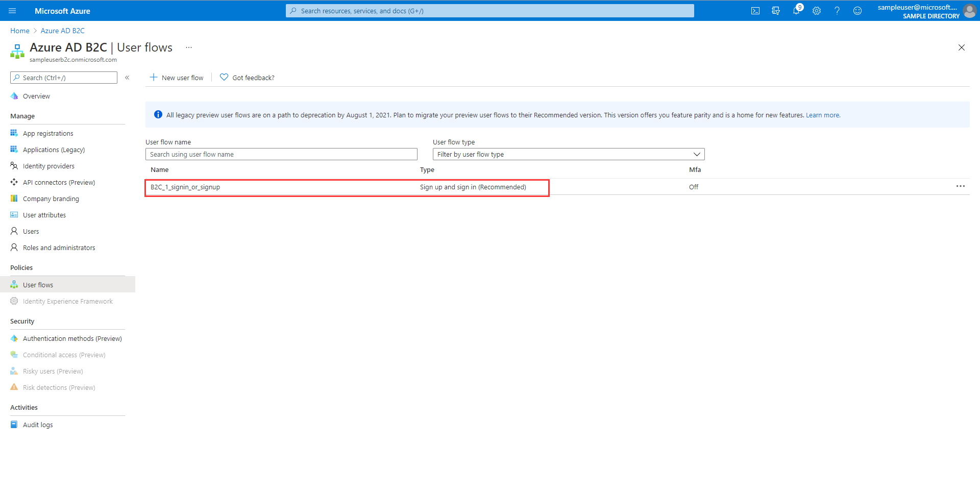This screenshot has height=495, width=980.
Task: Open Risk detections (Preview)
Action: [x=59, y=387]
